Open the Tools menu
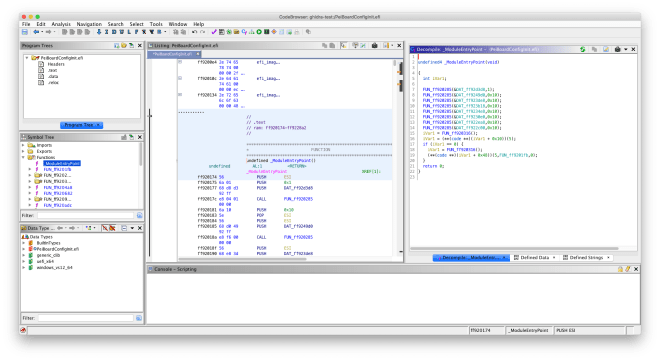 click(x=156, y=24)
